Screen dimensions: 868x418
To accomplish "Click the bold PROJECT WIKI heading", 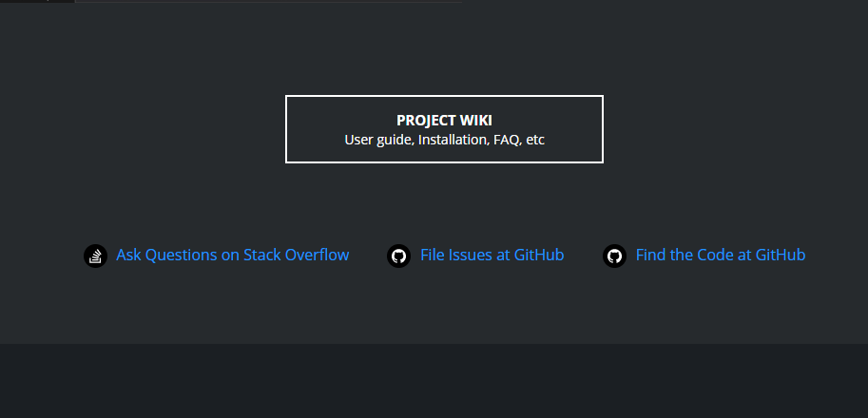I will 444,121.
